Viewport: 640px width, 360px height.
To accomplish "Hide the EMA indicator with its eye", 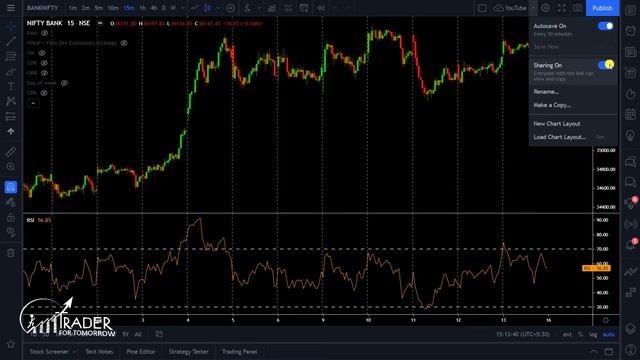I will pos(44,33).
